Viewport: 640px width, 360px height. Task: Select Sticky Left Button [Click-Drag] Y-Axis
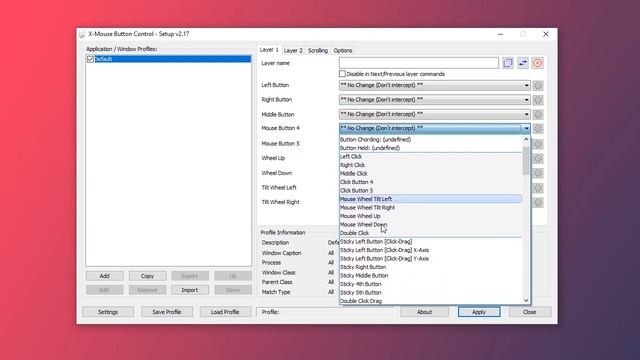pyautogui.click(x=431, y=259)
